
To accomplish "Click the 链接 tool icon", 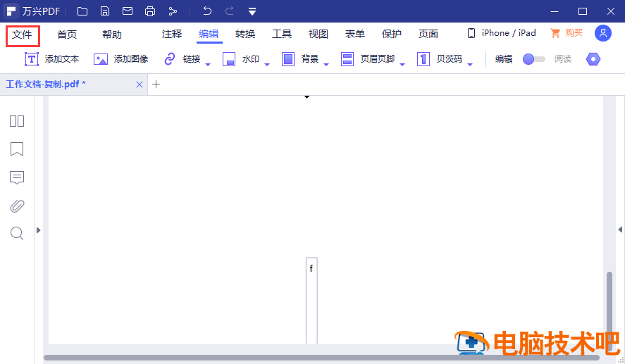I will (x=170, y=59).
